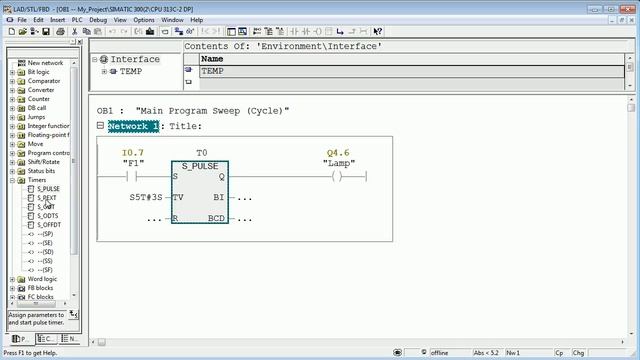Screen dimensions: 640x360
Task: Expand the DB call folder
Action: (x=12, y=108)
